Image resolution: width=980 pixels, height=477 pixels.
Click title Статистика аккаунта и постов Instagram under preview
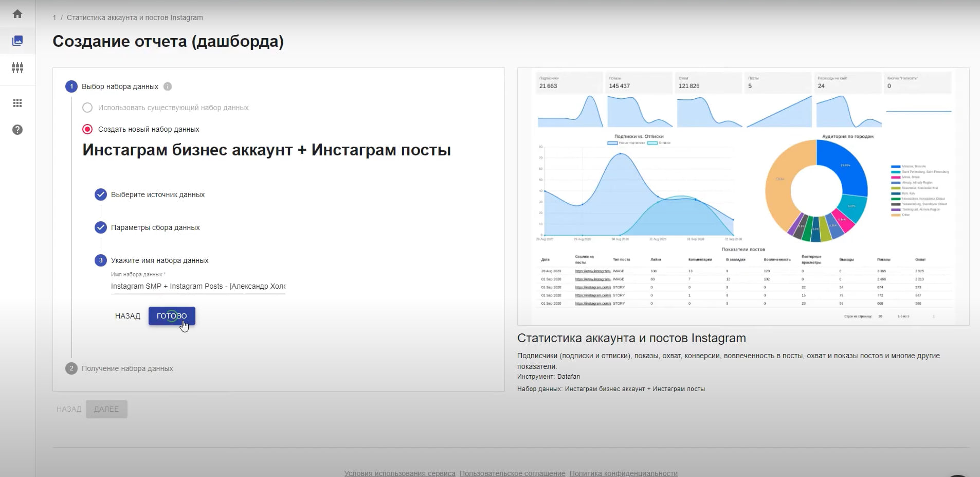631,338
